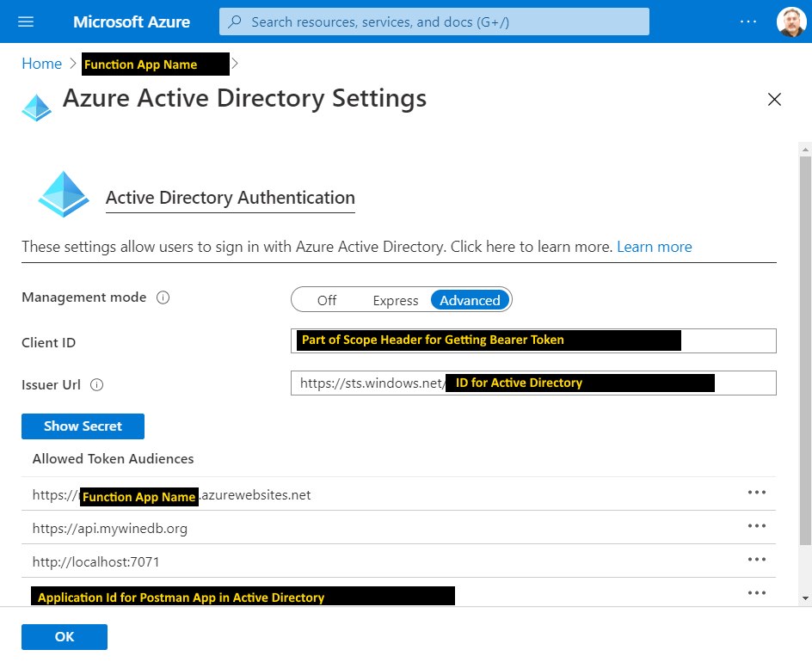This screenshot has height=662, width=812.
Task: Click the info icon next to Management mode
Action: click(x=163, y=297)
